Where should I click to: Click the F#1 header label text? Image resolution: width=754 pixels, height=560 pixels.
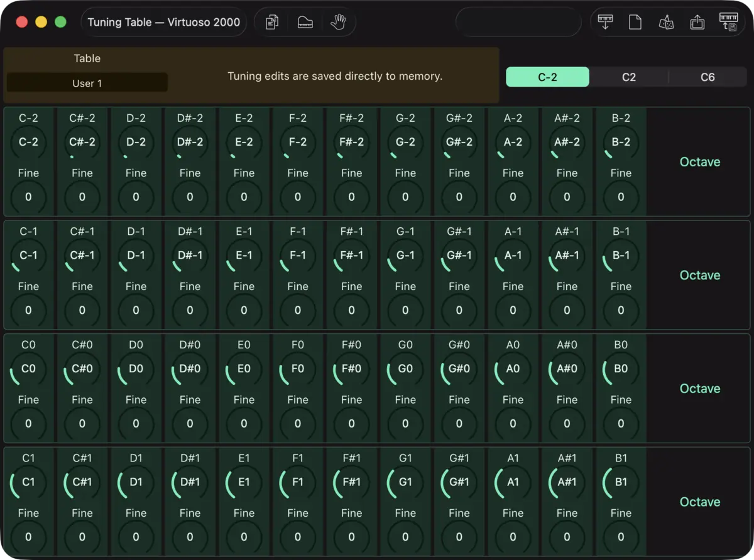point(351,458)
